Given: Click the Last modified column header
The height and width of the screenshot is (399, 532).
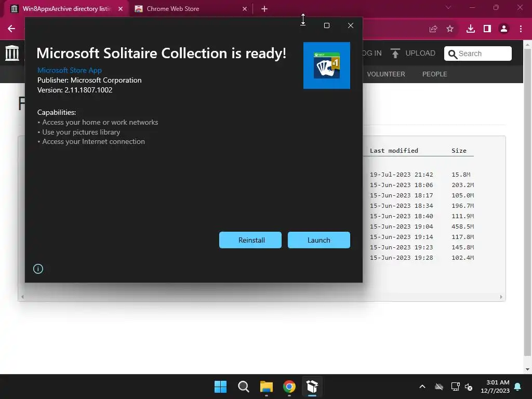Looking at the screenshot, I should point(394,151).
